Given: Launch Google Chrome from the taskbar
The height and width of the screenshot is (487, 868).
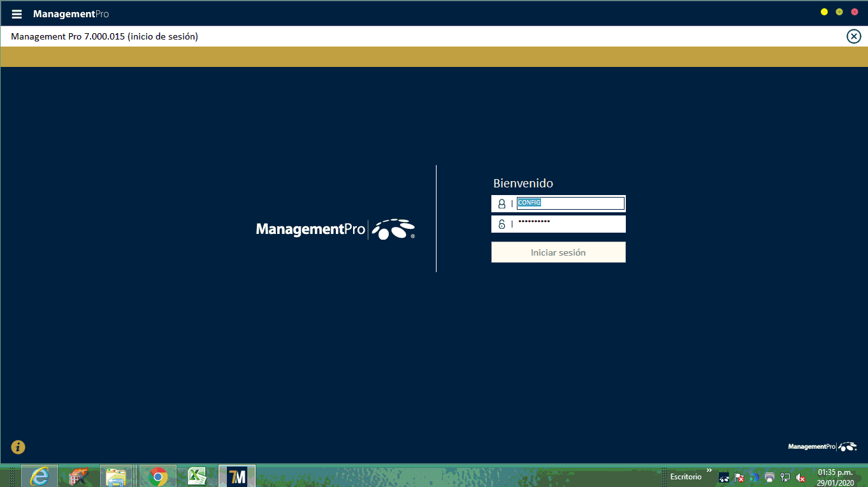Looking at the screenshot, I should 158,476.
